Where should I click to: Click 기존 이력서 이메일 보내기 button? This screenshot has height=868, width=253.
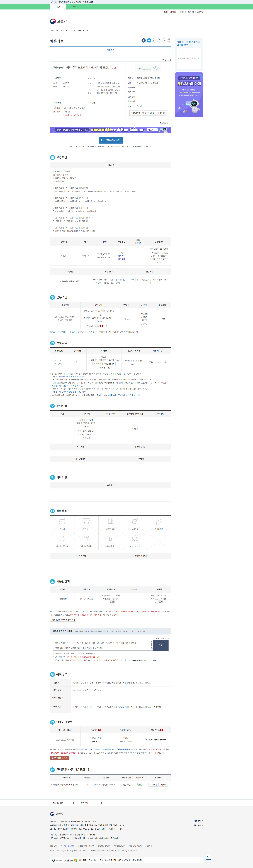[104, 364]
